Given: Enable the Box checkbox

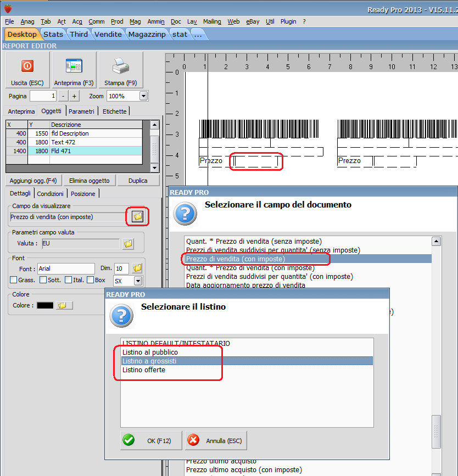Looking at the screenshot, I should [x=90, y=280].
